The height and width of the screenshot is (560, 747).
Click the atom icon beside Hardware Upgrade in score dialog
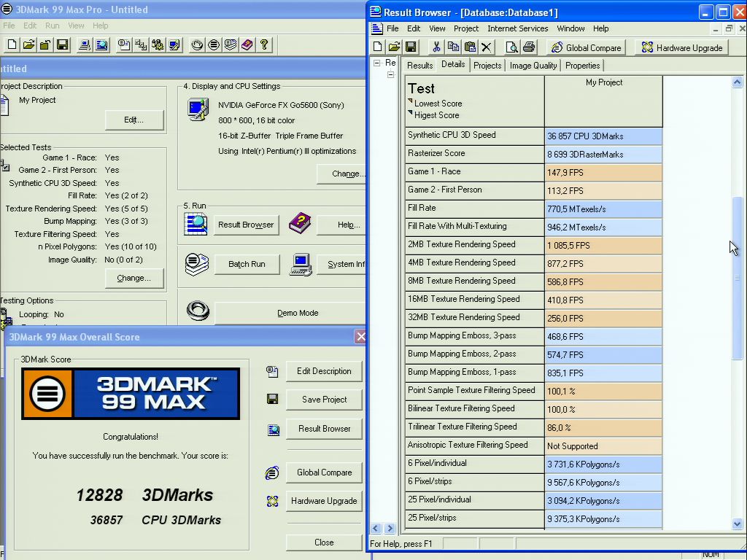(273, 501)
